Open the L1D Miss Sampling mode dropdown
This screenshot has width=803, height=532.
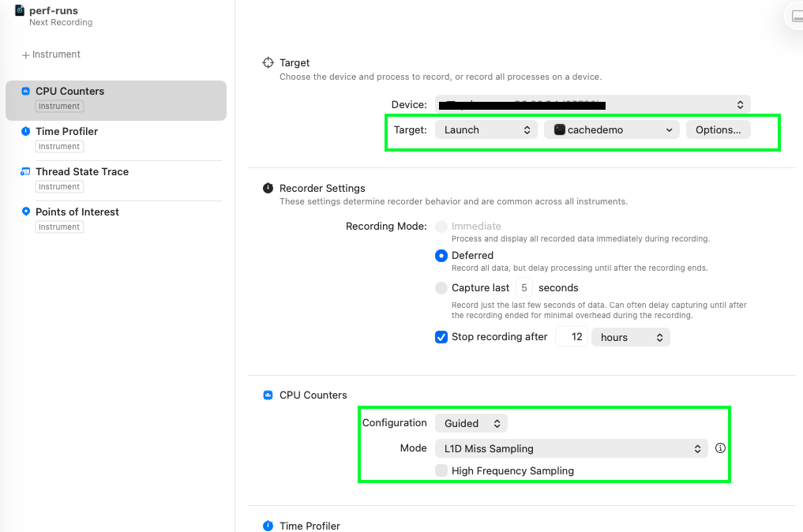[x=572, y=448]
